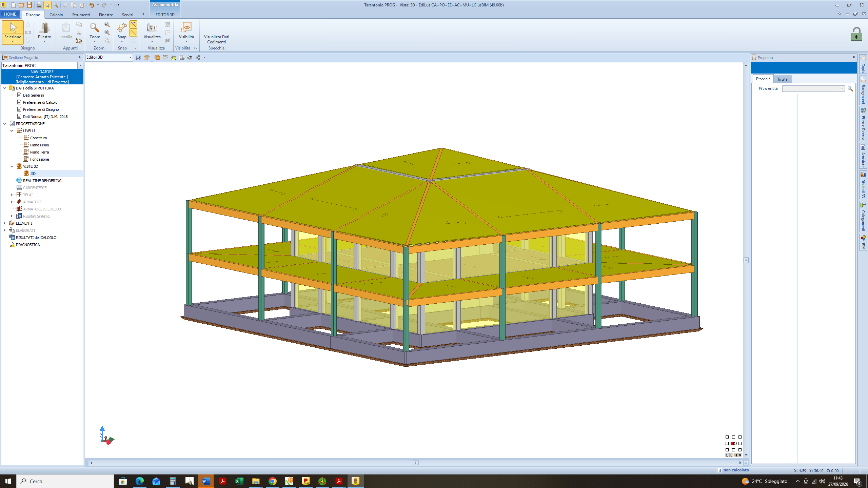
Task: Open REAL TIME RENDERING in navigator
Action: [x=42, y=181]
